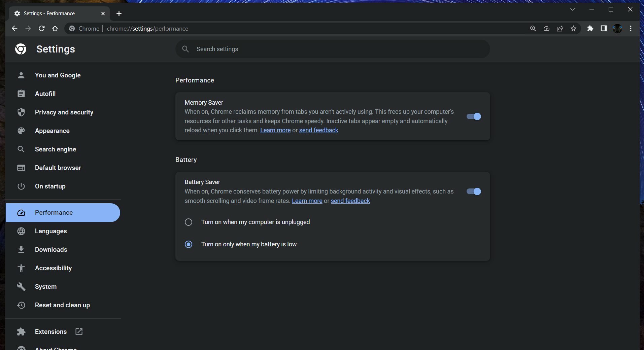The width and height of the screenshot is (644, 350).
Task: Go back to previous page
Action: click(x=14, y=29)
